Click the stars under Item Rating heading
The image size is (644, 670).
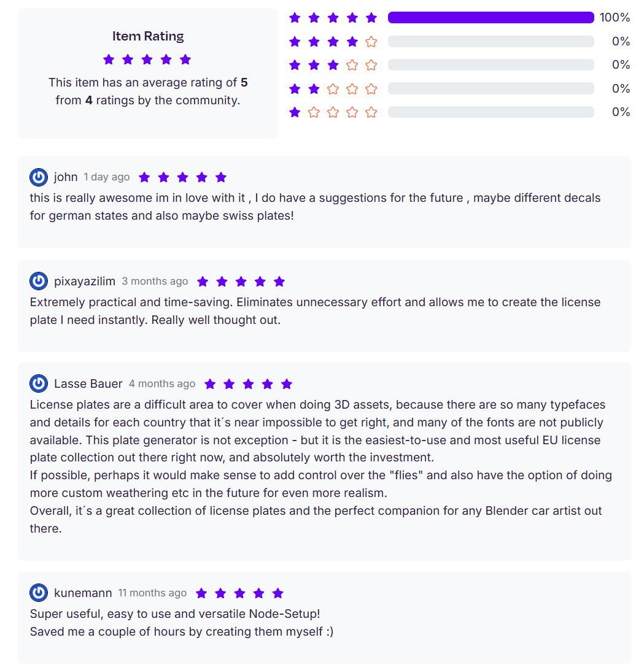coord(147,60)
